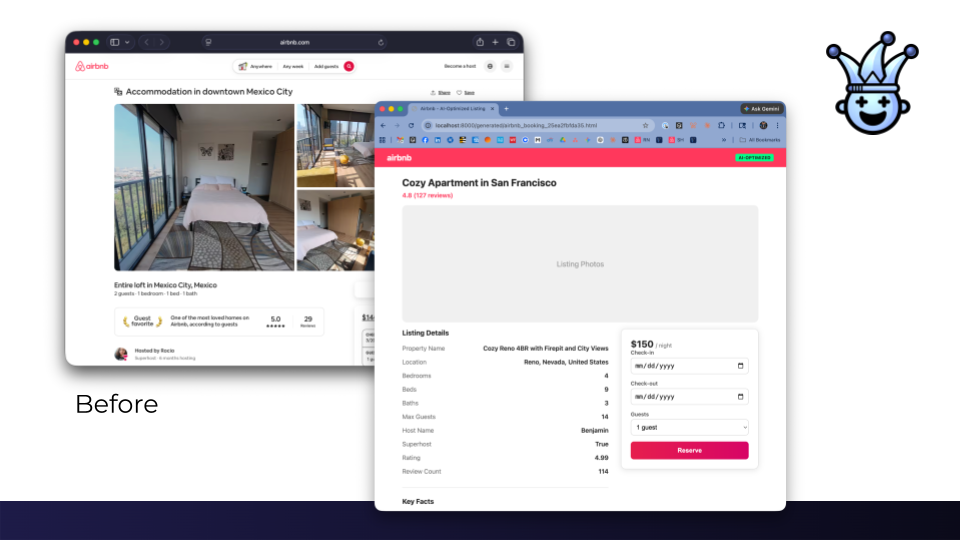Bookmark this page with the star icon
The height and width of the screenshot is (540, 960).
coord(646,125)
